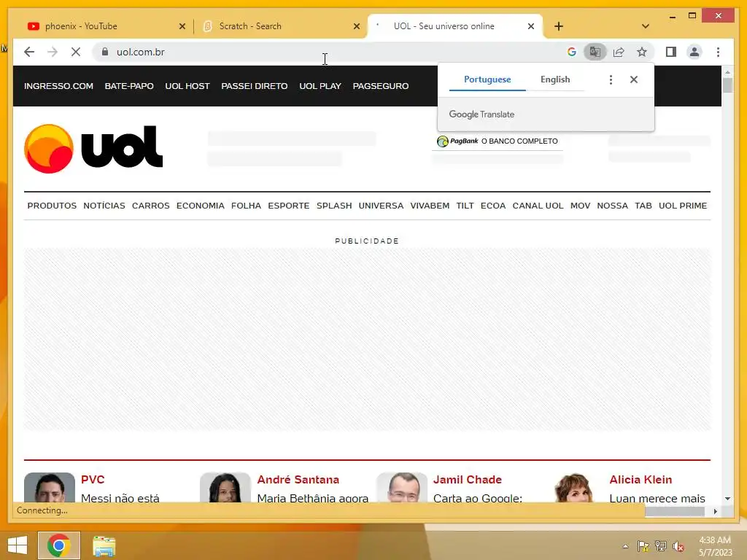Close the UOL - Seu universo online tab
The width and height of the screenshot is (747, 560).
531,26
